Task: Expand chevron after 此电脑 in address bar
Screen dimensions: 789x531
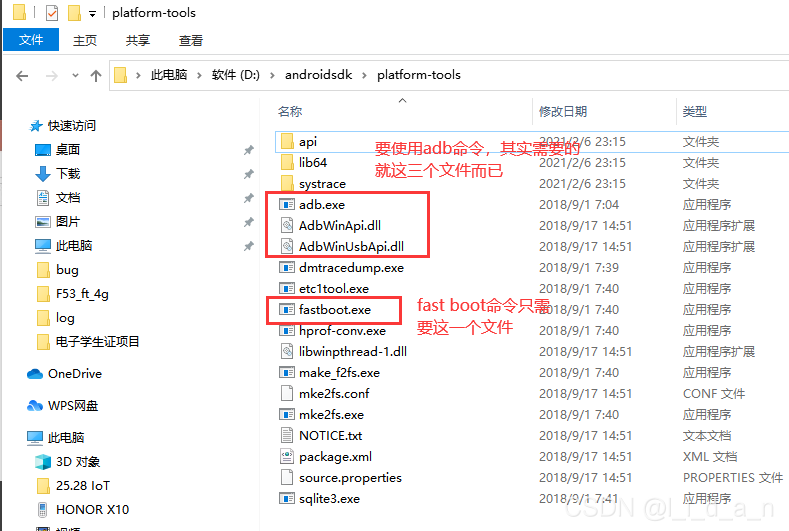Action: (x=199, y=75)
